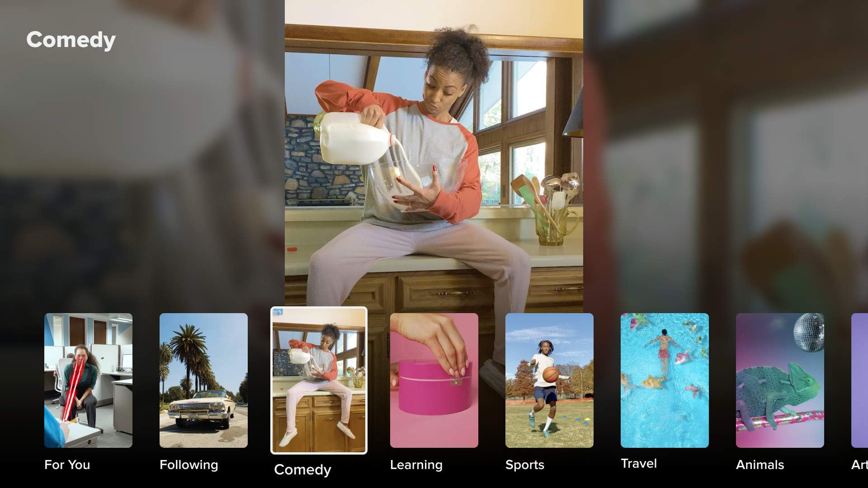This screenshot has width=868, height=488.
Task: Click the Learning category label
Action: point(416,465)
